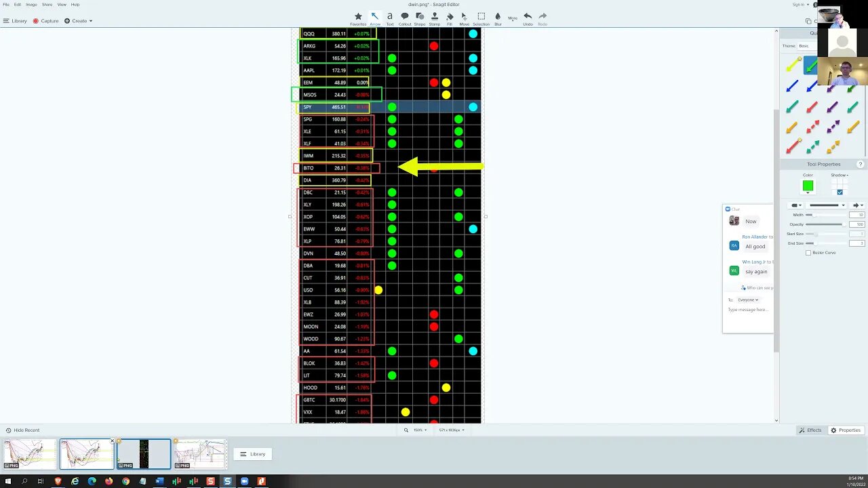Viewport: 868px width, 488px height.
Task: Open the Windows Start menu
Action: 7,481
